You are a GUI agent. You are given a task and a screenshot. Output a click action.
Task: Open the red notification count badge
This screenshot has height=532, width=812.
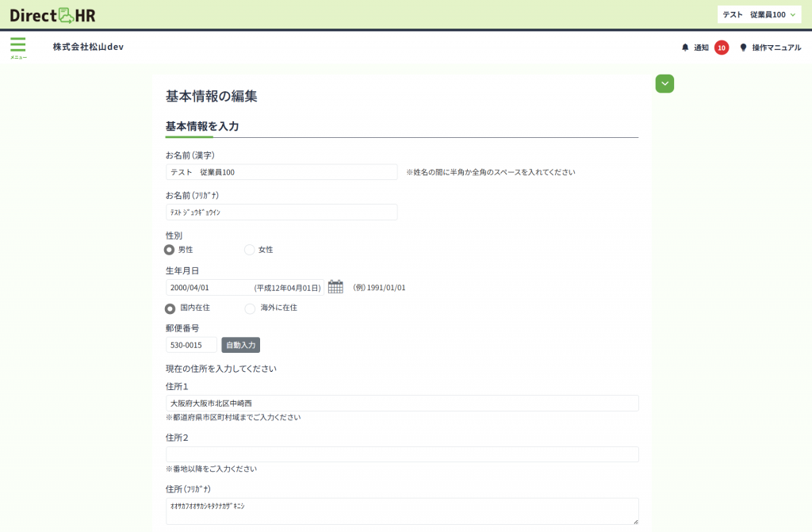(721, 48)
